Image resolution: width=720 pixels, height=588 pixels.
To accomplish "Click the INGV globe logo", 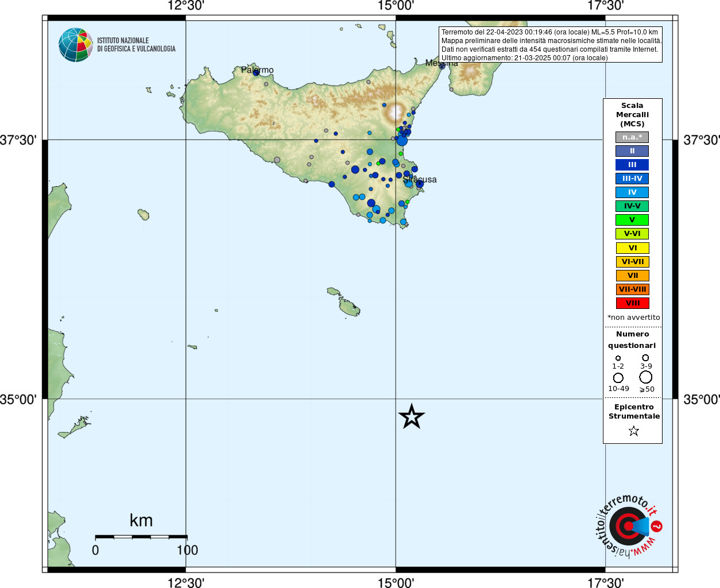I will click(76, 45).
